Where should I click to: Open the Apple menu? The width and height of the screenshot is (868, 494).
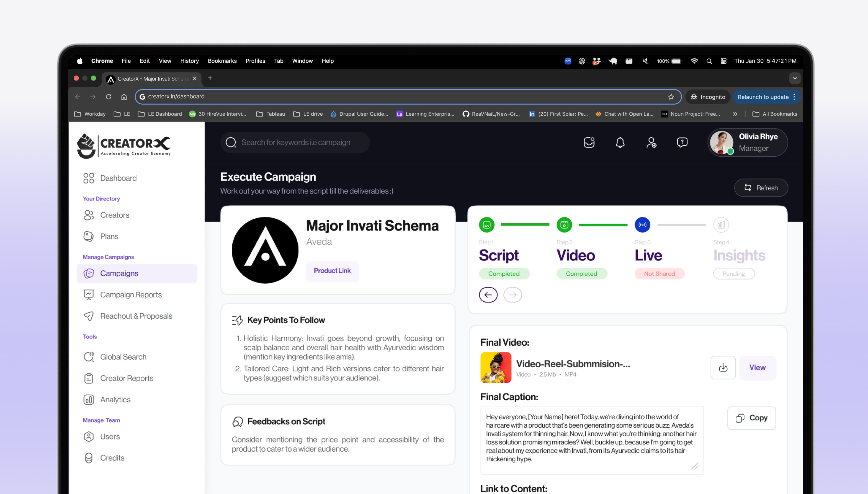tap(80, 61)
